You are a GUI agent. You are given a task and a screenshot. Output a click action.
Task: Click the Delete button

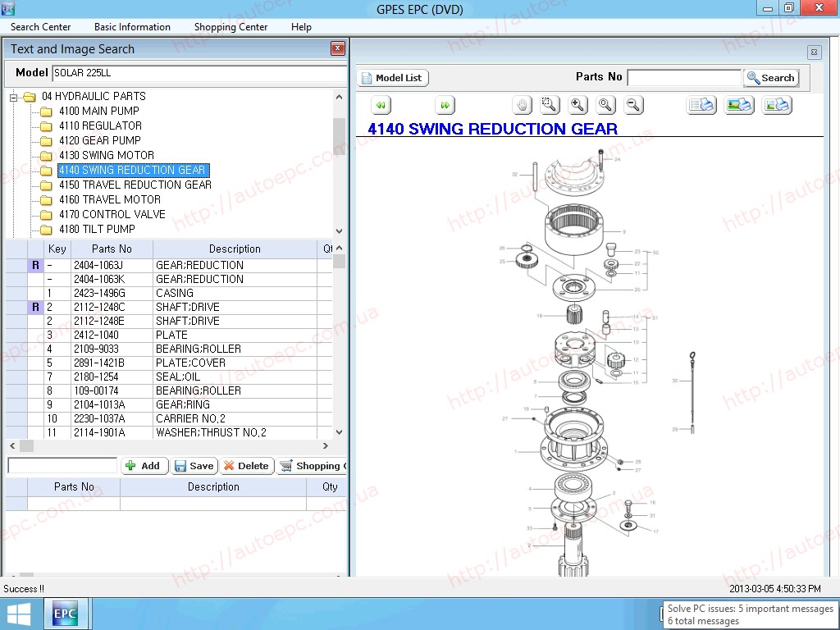coord(246,466)
